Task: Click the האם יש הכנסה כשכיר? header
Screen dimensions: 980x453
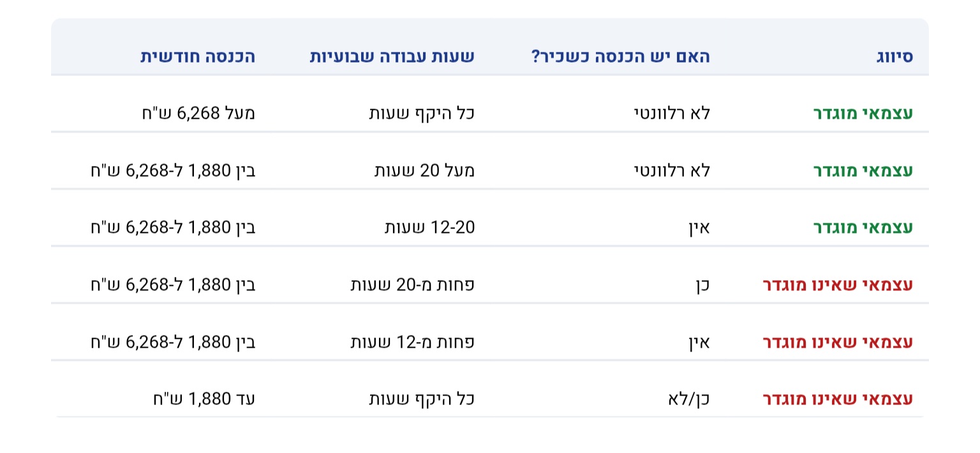Action: pyautogui.click(x=620, y=56)
